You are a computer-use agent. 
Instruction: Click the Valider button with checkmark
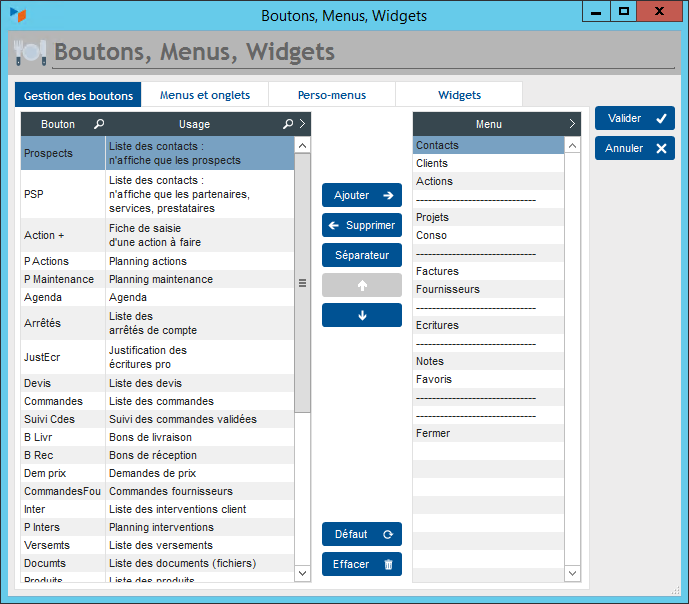(634, 118)
